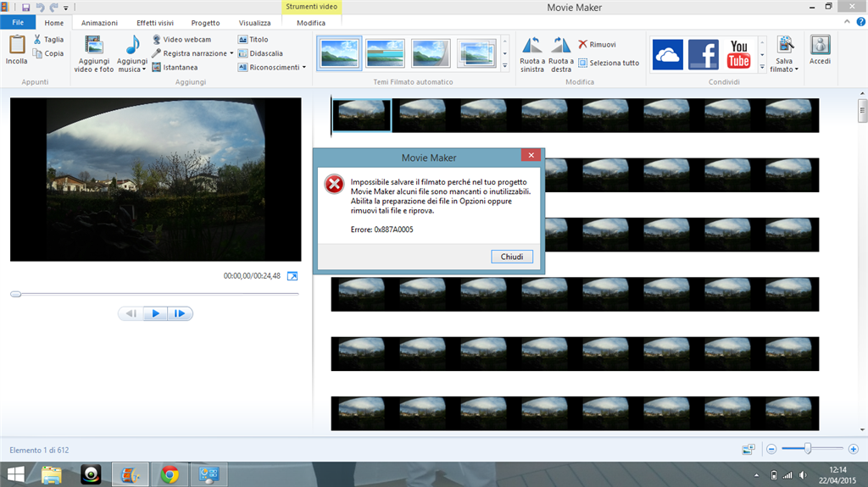Screen dimensions: 868x487
Task: Expand Riconoscimenti dropdown arrow
Action: point(304,67)
